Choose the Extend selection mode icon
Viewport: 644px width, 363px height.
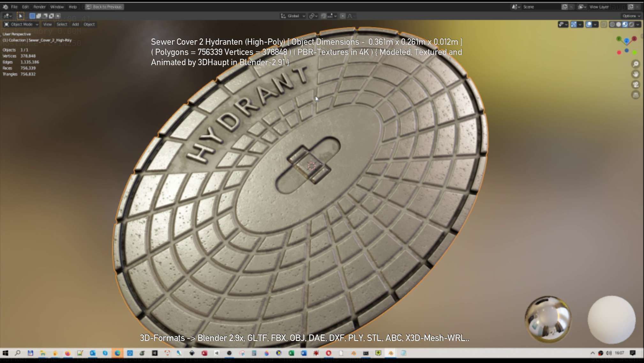coord(39,16)
